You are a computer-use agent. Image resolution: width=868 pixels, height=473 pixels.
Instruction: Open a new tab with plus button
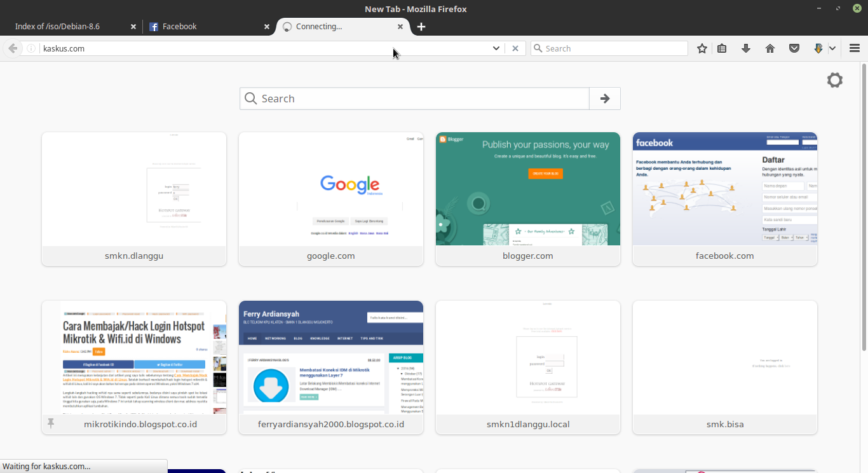421,27
